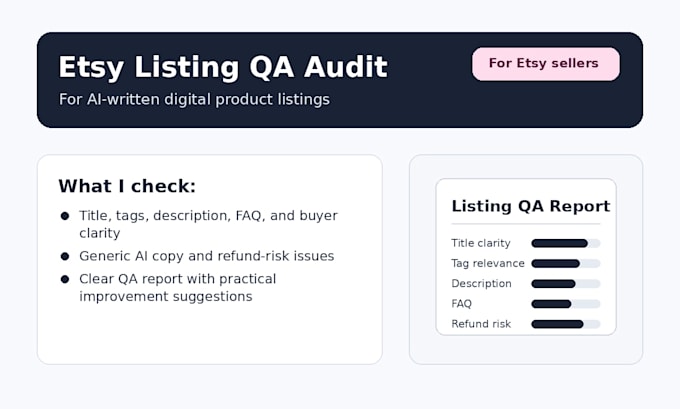Click the bullet dot beside 'Title, tags, description'
This screenshot has width=680, height=409.
click(65, 216)
